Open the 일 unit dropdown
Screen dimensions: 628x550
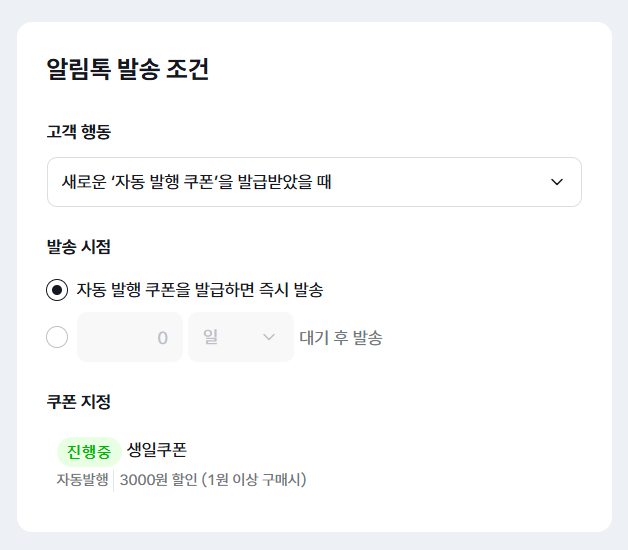point(240,337)
